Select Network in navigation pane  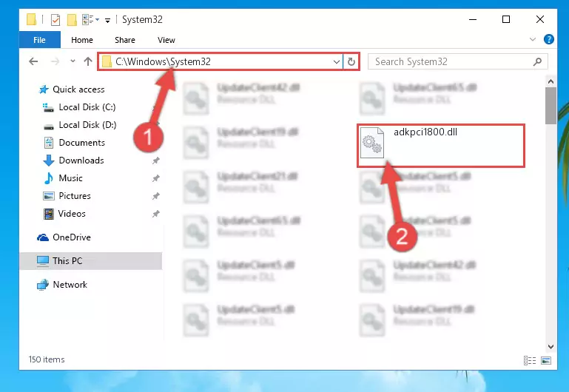click(70, 285)
